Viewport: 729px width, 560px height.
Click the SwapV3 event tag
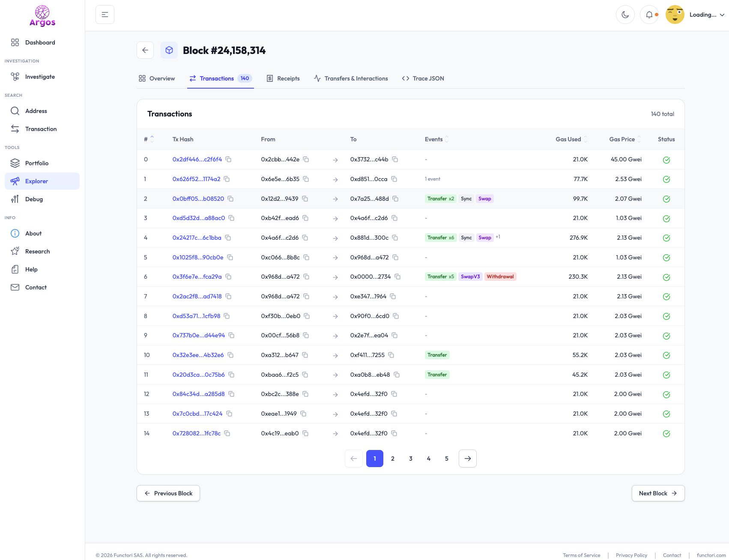tap(470, 277)
